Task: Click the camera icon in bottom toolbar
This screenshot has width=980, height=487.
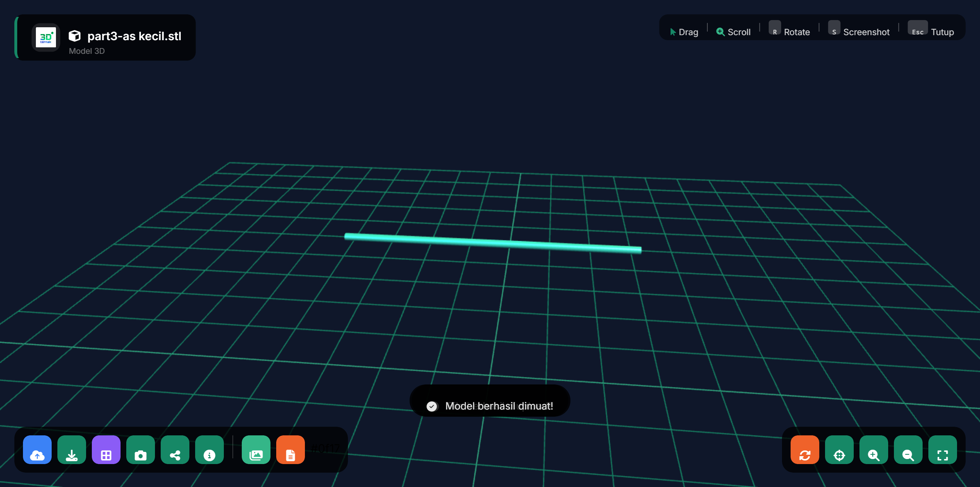Action: [x=140, y=450]
